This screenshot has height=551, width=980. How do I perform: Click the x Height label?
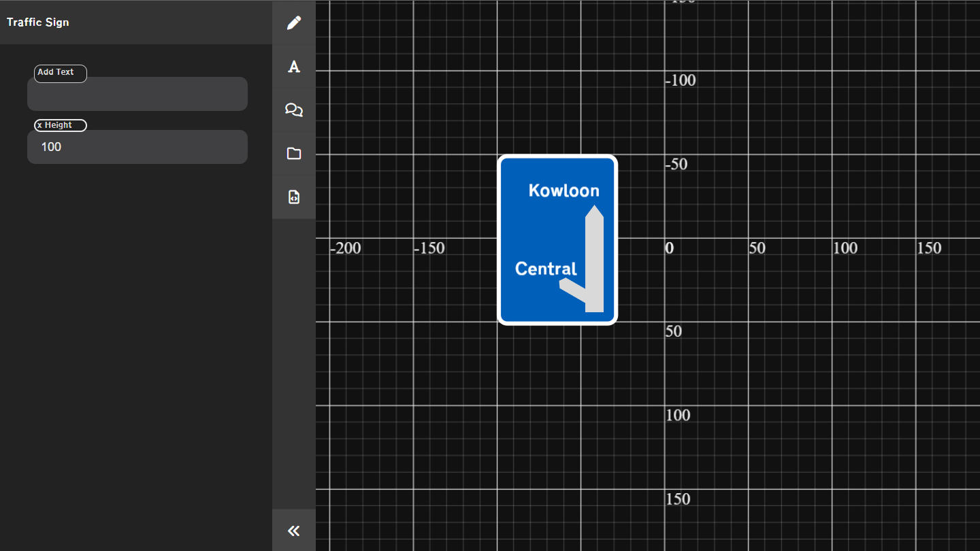pyautogui.click(x=60, y=125)
